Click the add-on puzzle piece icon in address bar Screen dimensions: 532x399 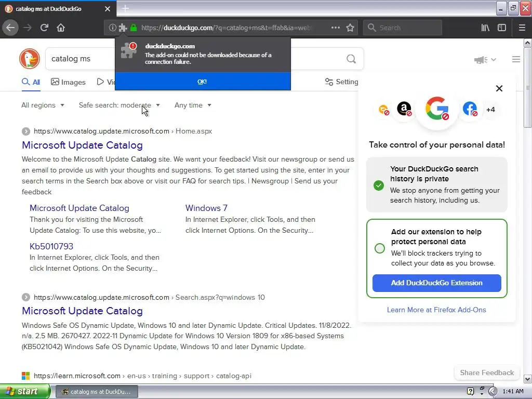coord(123,28)
